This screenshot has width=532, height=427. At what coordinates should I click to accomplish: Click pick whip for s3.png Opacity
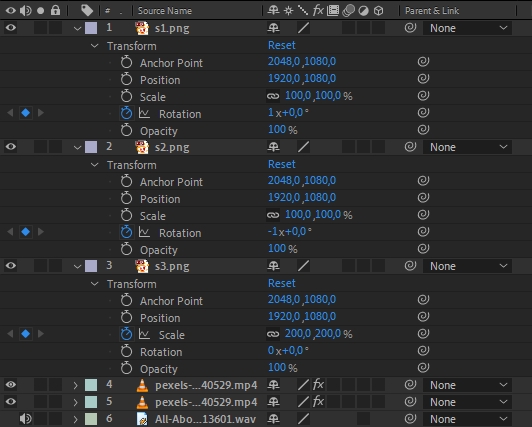[423, 368]
